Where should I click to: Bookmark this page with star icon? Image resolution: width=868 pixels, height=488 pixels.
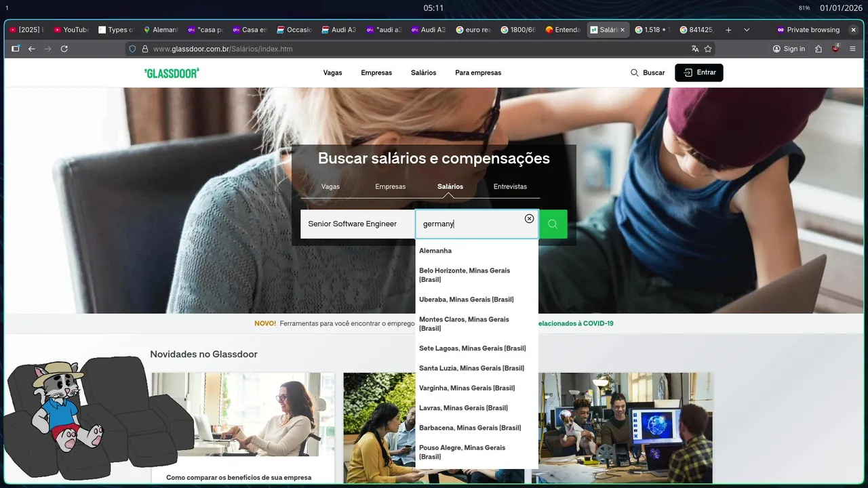pyautogui.click(x=708, y=49)
